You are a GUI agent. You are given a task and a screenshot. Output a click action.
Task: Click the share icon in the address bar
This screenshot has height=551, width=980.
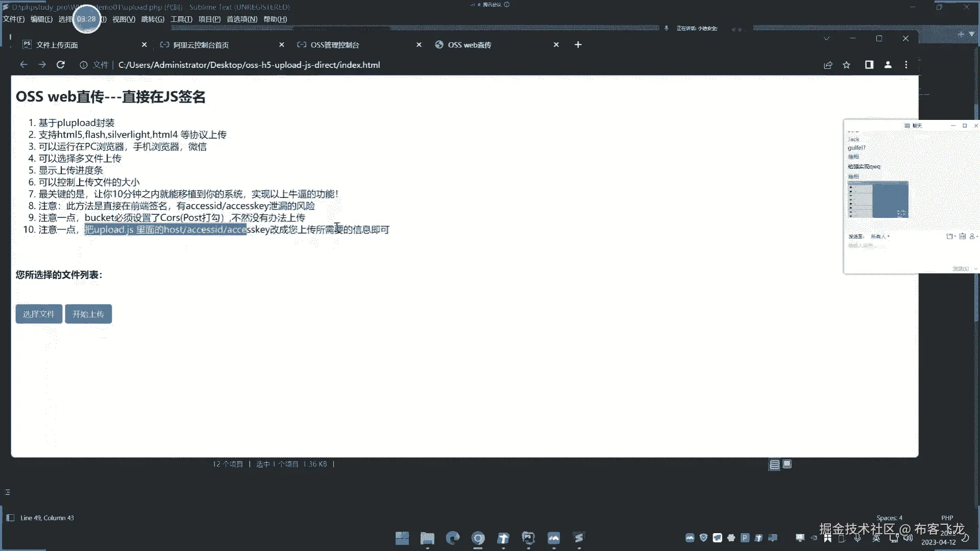coord(828,65)
